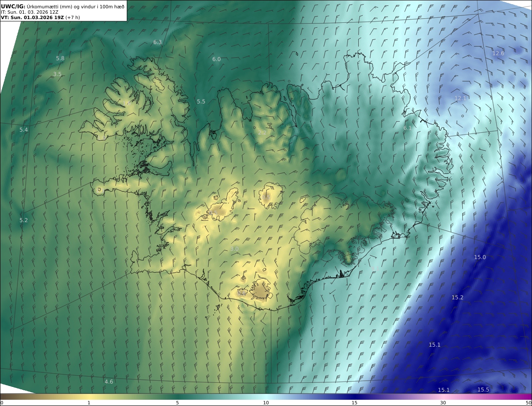Image resolution: width=532 pixels, height=406 pixels.
Task: Click the map value label 6.1
Action: pos(408,128)
